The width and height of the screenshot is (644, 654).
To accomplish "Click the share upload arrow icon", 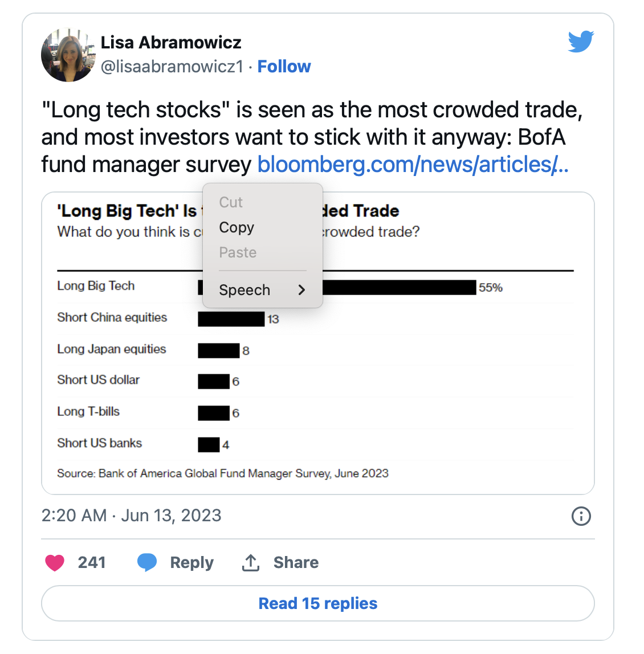I will [251, 563].
